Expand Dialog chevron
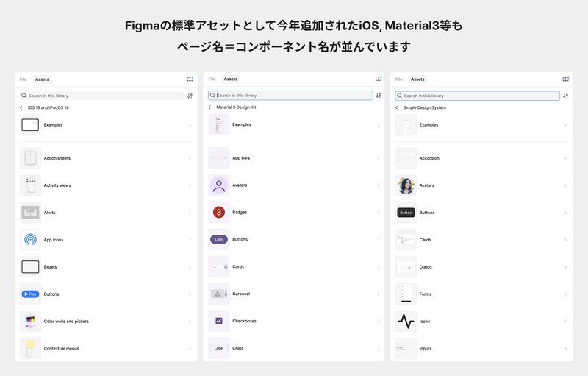 tap(565, 267)
